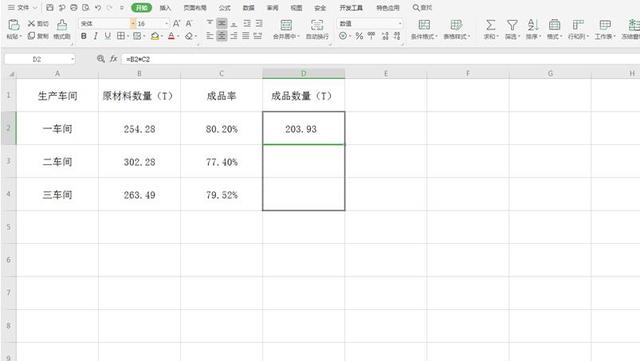Image resolution: width=640 pixels, height=361 pixels.
Task: Click the Paste clipboard icon
Action: [13, 25]
